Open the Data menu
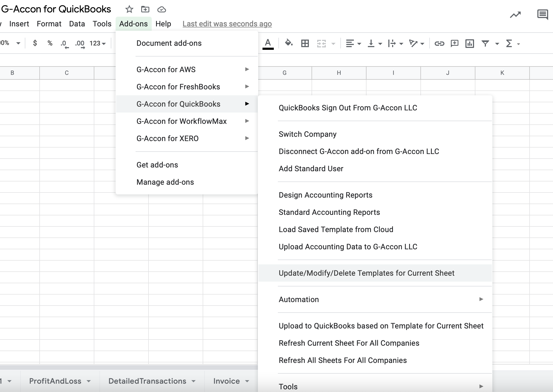The width and height of the screenshot is (553, 392). point(77,24)
